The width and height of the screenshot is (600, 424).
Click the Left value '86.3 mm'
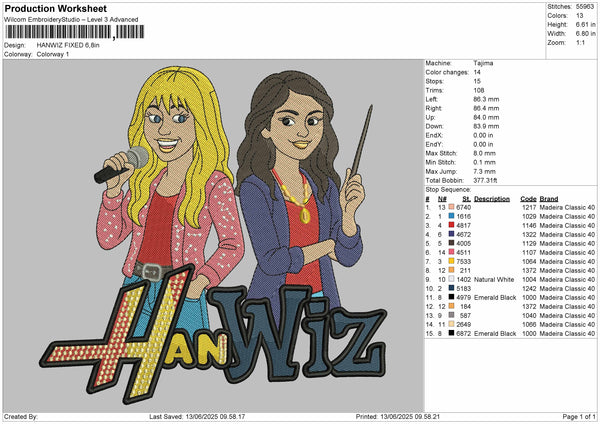[486, 99]
